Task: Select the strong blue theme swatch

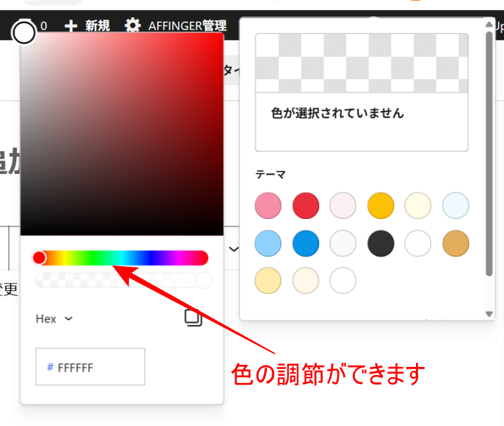Action: pyautogui.click(x=306, y=243)
